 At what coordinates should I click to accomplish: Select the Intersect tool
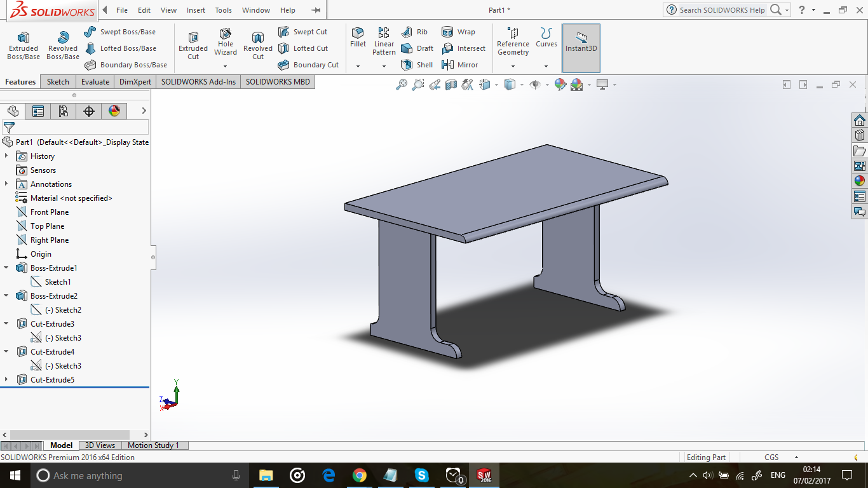point(463,48)
